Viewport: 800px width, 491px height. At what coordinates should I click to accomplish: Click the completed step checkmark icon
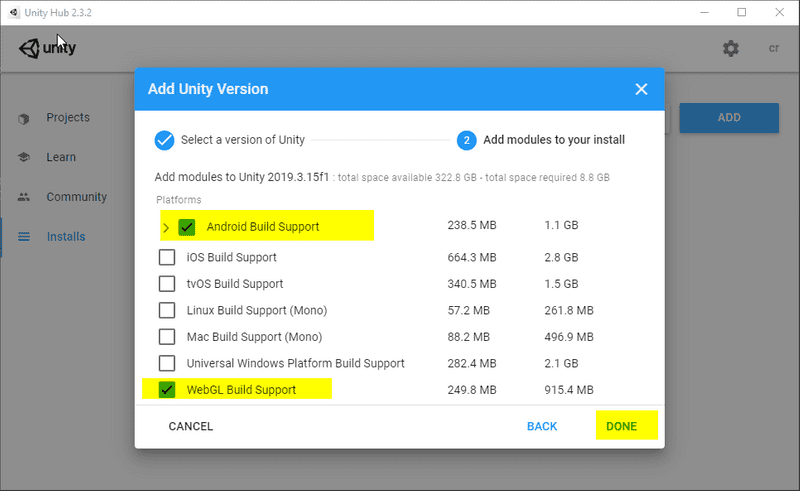164,140
